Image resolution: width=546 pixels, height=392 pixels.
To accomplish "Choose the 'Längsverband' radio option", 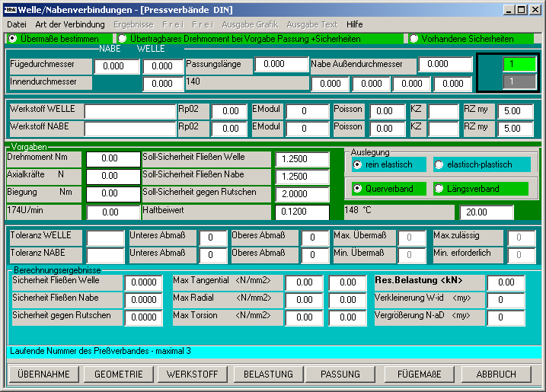I will 439,188.
